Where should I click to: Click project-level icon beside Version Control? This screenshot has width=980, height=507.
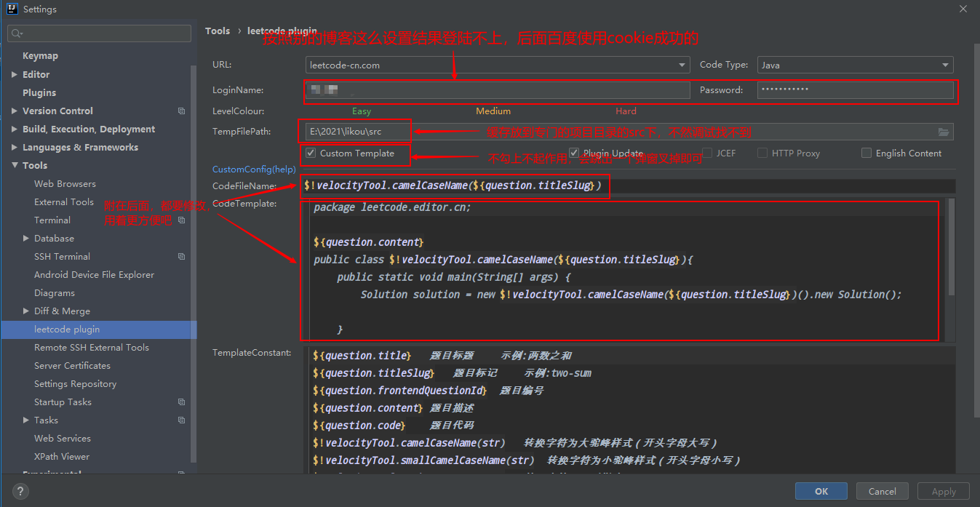coord(181,111)
